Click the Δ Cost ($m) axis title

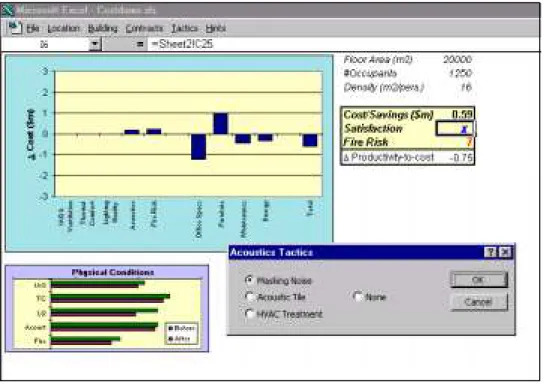[x=31, y=135]
